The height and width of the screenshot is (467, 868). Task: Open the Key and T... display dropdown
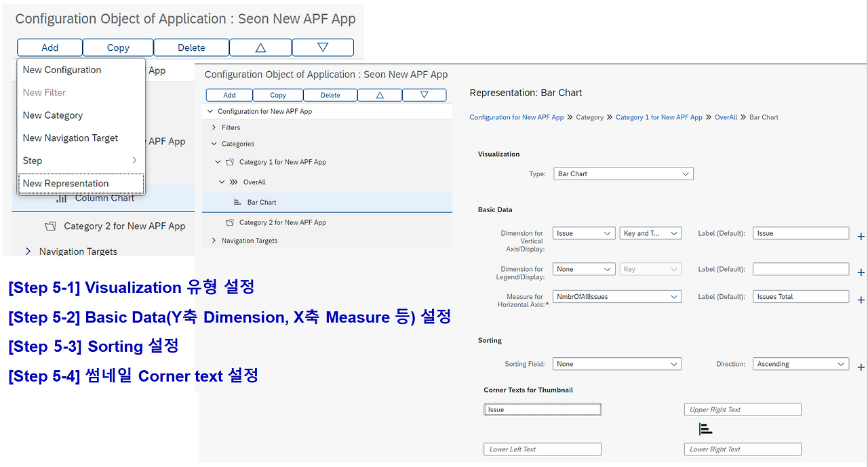(x=650, y=233)
